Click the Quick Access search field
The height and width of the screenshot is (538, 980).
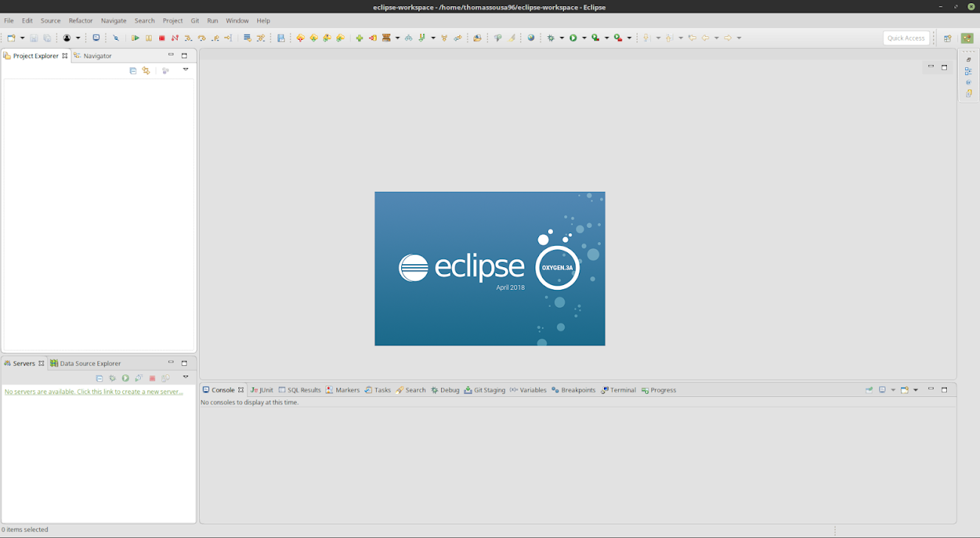click(906, 38)
